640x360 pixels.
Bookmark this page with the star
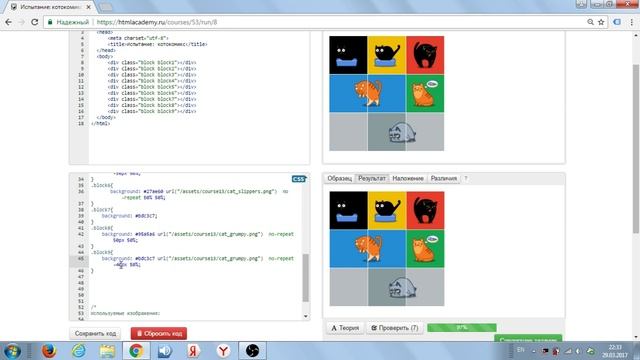pos(601,22)
